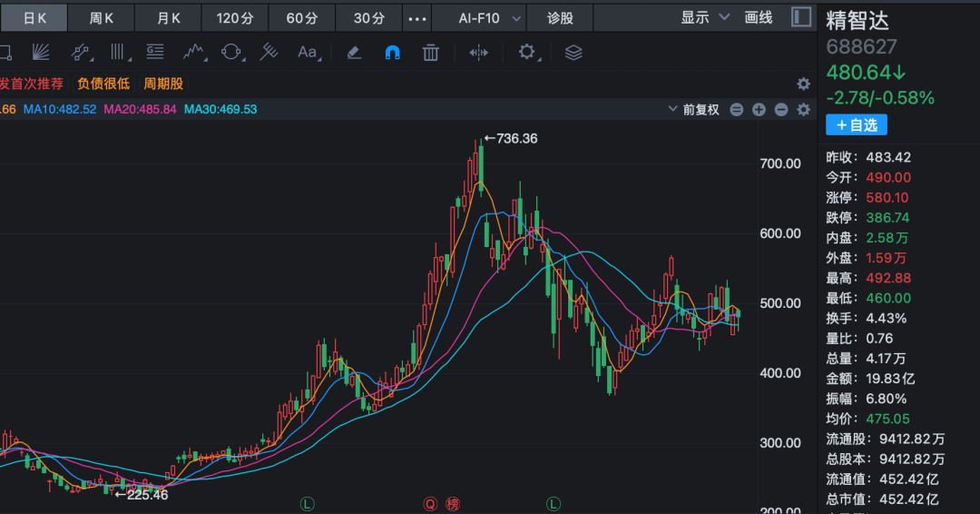Select the pitchfork drawing tool
980x514 pixels.
(269, 52)
